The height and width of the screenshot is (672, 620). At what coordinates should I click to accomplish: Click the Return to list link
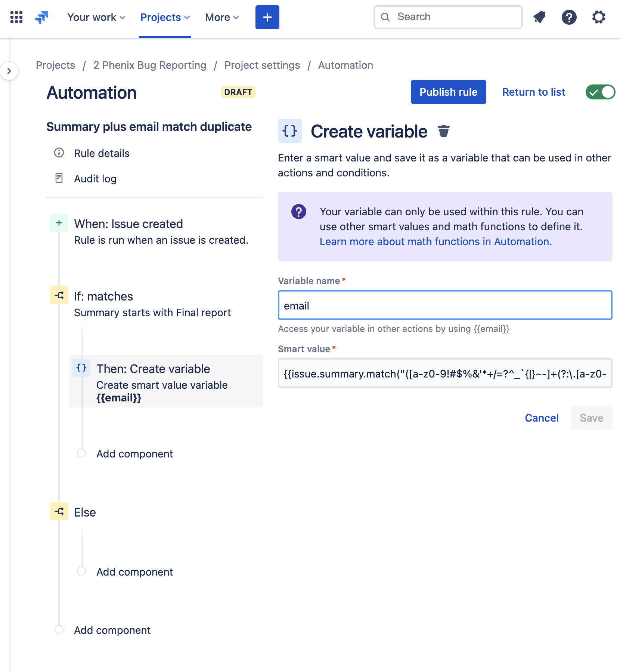(x=534, y=92)
